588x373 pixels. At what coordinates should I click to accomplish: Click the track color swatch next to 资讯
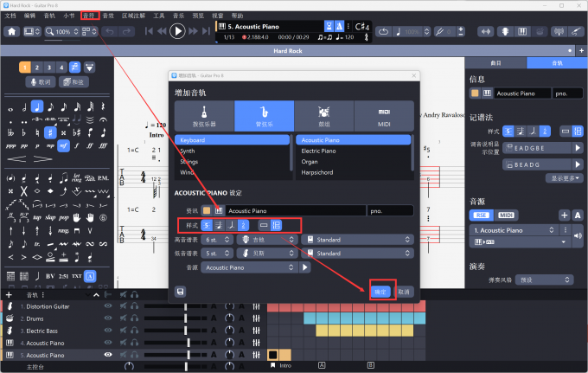[x=208, y=210]
